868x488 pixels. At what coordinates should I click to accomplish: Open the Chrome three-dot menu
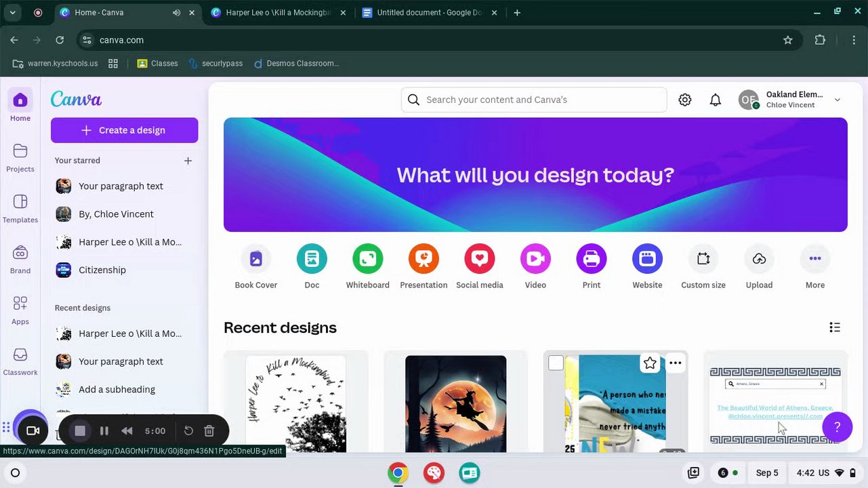point(853,40)
